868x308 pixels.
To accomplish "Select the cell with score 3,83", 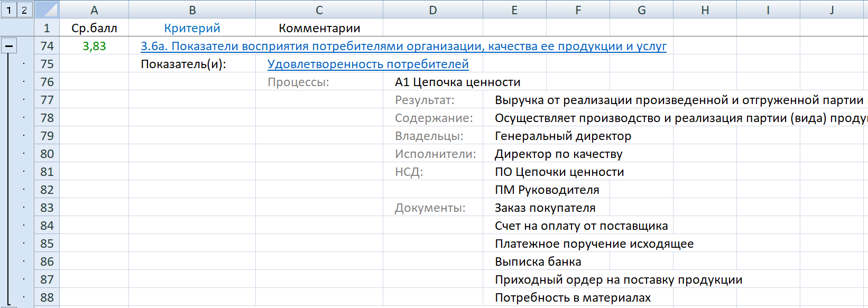I will [x=94, y=46].
